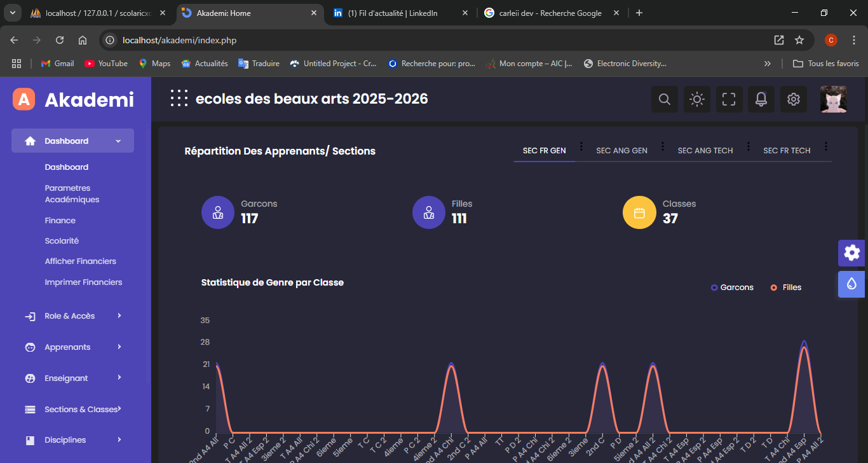Image resolution: width=868 pixels, height=463 pixels.
Task: Select the SEC FR TECH tab
Action: (x=787, y=151)
